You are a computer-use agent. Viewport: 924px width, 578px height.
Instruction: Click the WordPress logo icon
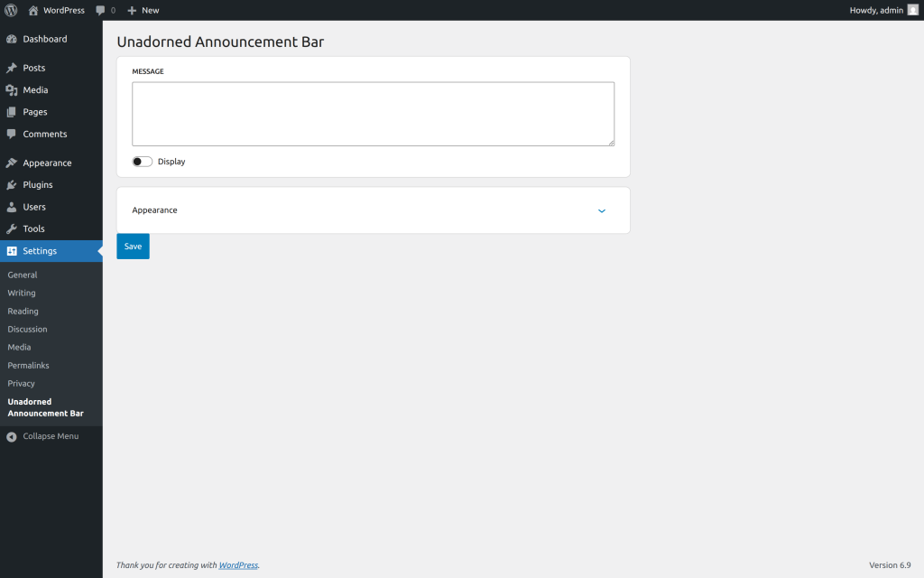tap(11, 10)
